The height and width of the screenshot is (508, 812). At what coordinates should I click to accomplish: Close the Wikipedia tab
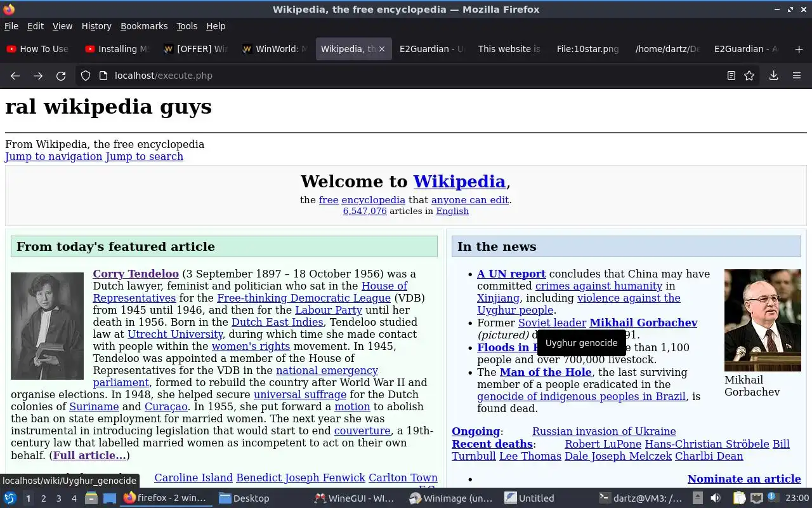382,49
